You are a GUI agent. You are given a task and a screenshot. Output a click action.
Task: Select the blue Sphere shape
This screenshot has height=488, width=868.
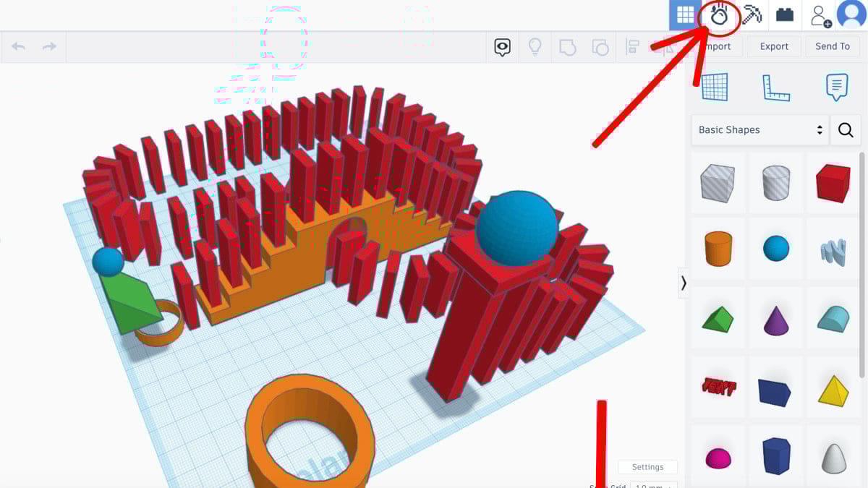pyautogui.click(x=775, y=249)
